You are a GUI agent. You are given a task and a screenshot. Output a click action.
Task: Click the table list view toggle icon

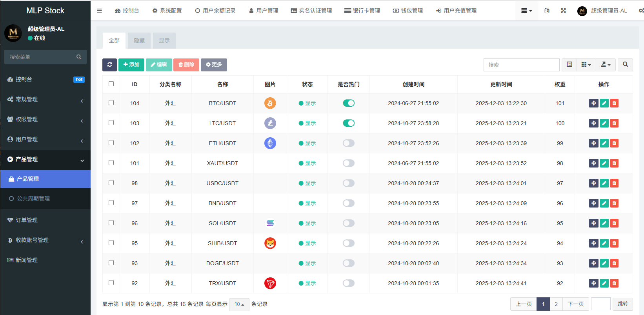[569, 65]
